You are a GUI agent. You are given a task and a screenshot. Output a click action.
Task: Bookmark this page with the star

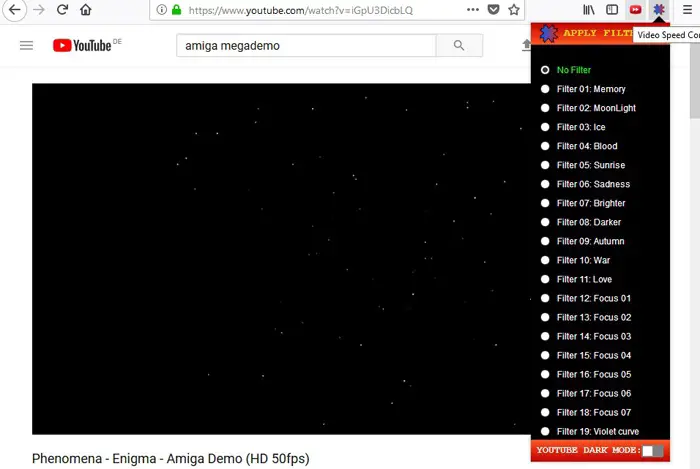(514, 10)
